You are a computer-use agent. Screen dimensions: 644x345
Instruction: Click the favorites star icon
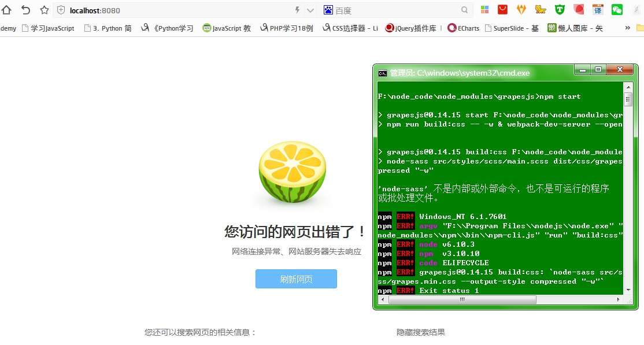coord(44,10)
